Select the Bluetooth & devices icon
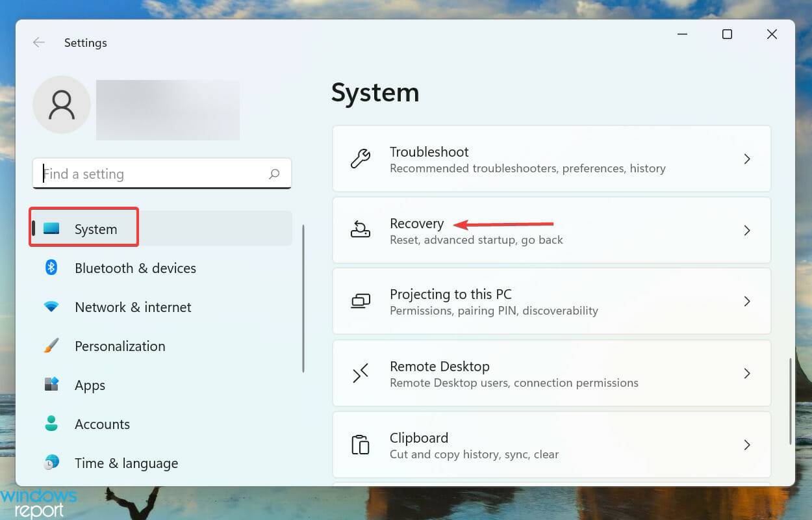812x520 pixels. [x=51, y=268]
